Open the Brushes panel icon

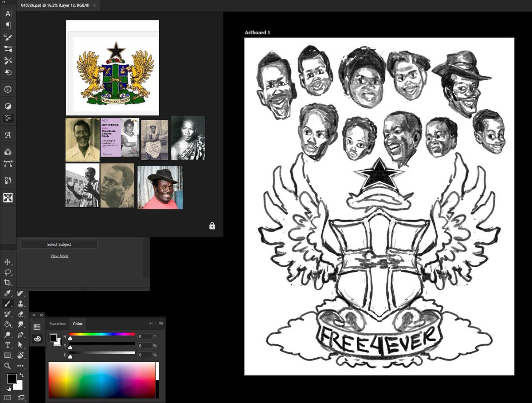(x=8, y=49)
